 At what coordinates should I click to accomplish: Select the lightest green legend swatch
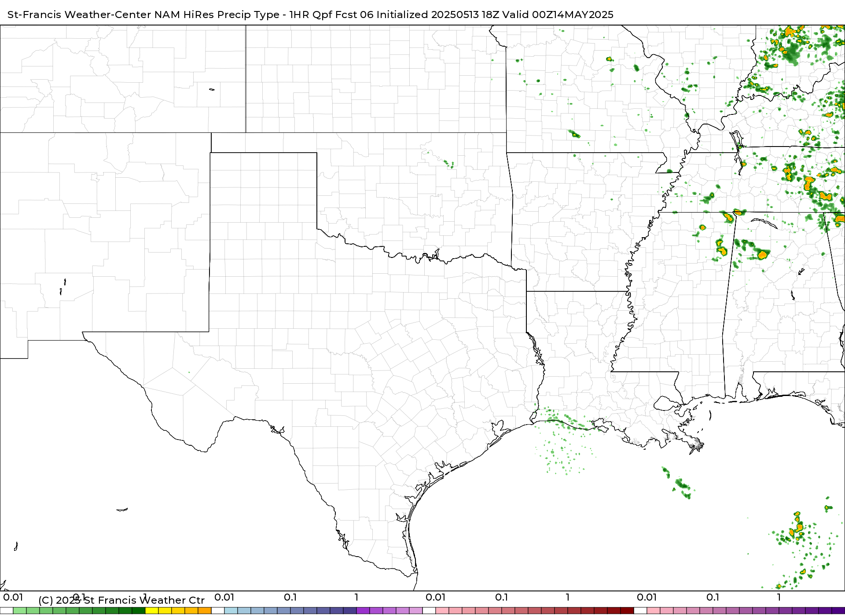point(20,611)
